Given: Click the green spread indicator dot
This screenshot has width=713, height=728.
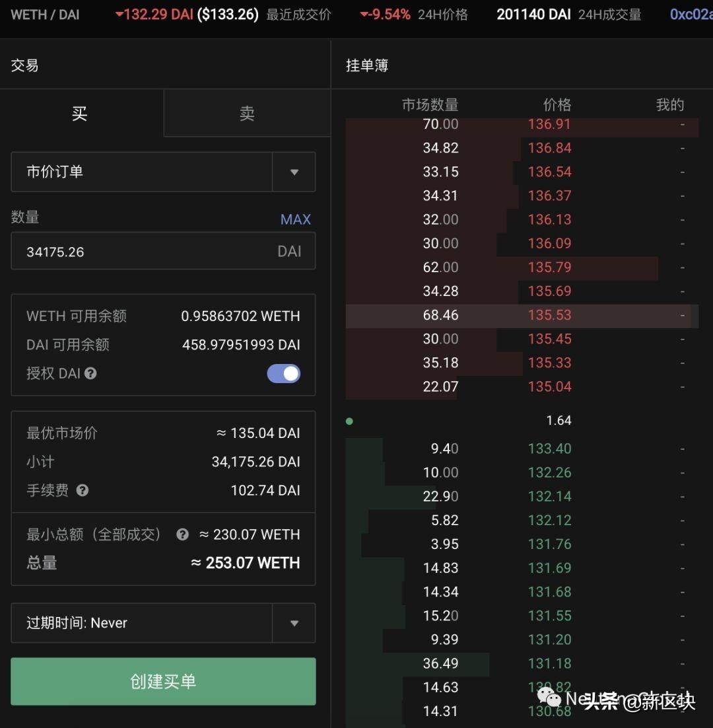Looking at the screenshot, I should [x=349, y=421].
